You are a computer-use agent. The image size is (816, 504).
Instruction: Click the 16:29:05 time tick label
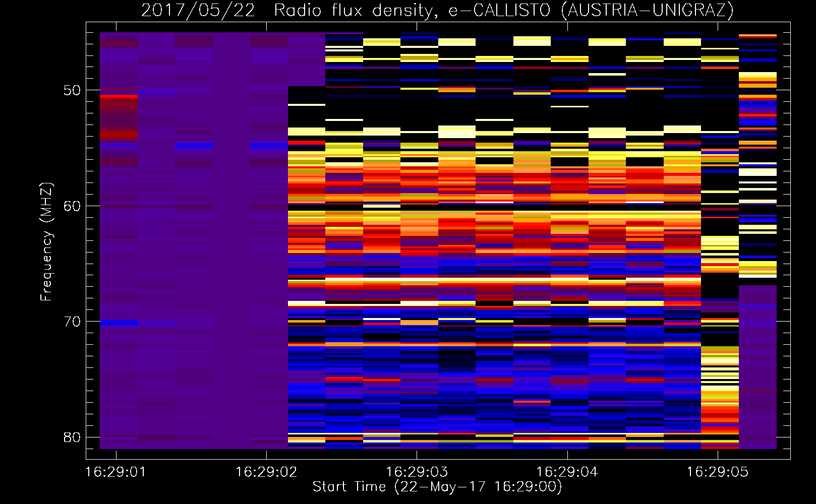point(718,472)
